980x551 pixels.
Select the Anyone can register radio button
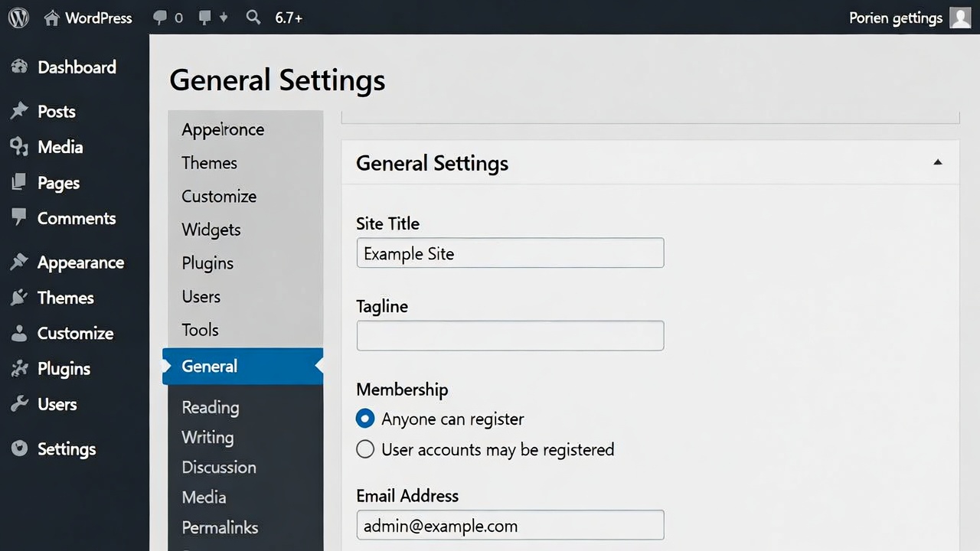tap(365, 419)
